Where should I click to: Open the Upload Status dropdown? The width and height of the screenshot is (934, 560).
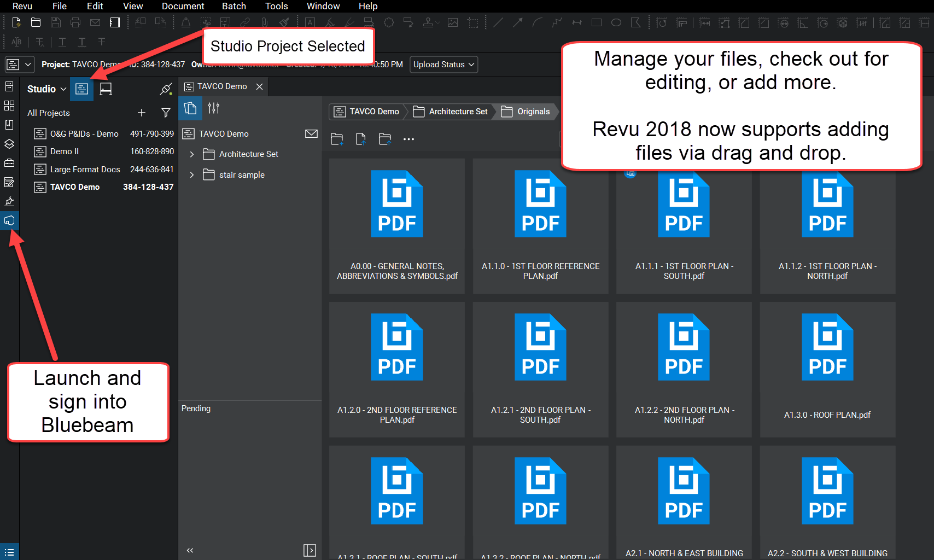coord(443,64)
